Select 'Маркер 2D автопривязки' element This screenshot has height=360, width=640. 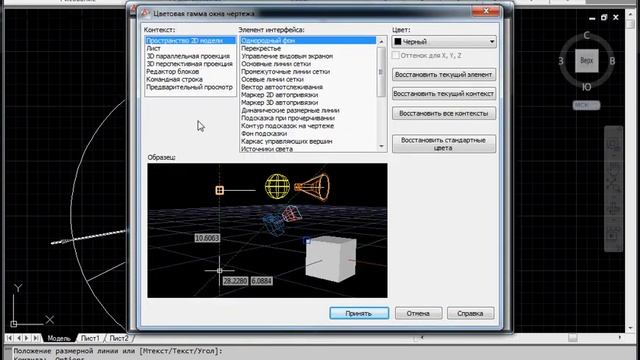coord(280,95)
